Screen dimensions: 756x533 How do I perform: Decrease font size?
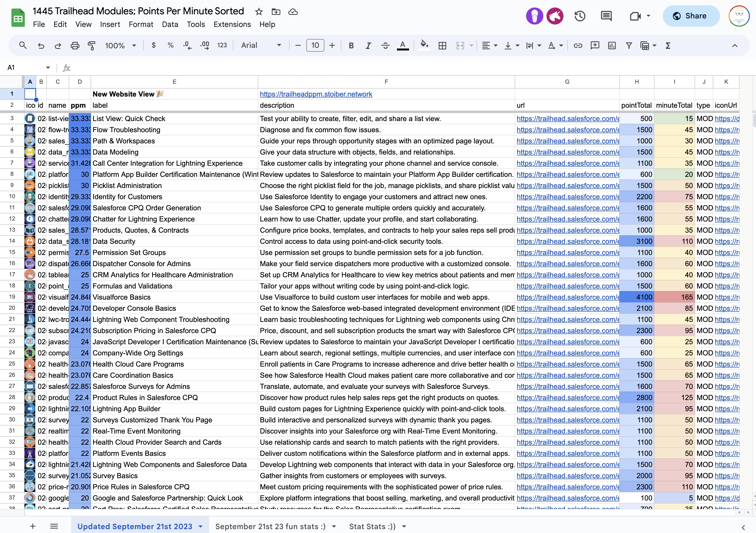click(x=298, y=45)
